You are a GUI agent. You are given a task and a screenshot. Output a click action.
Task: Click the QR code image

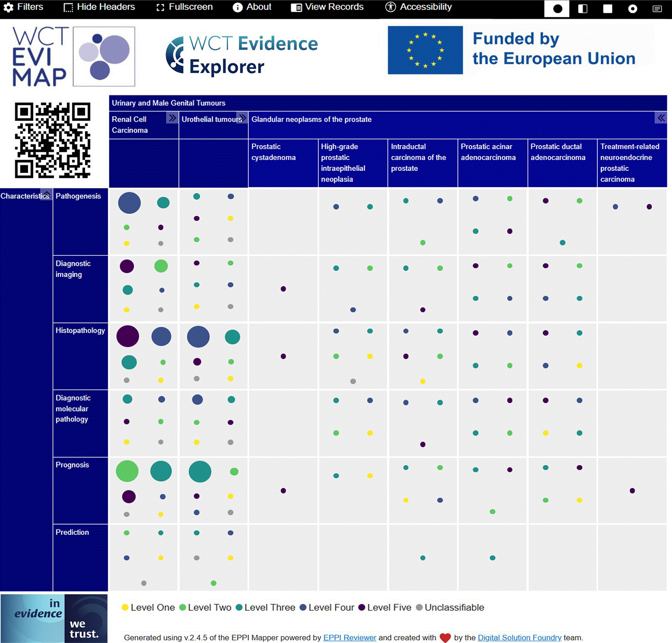point(52,140)
